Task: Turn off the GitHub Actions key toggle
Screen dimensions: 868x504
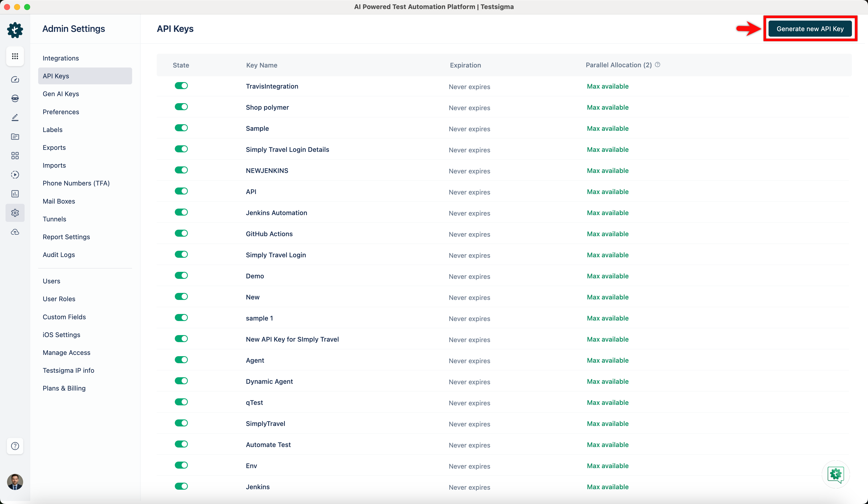Action: pos(181,233)
